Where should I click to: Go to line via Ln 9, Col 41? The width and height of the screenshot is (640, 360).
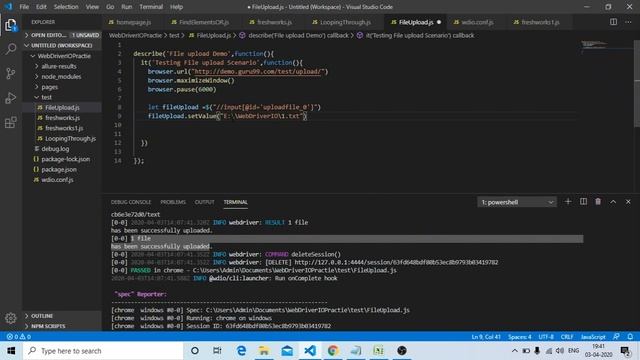click(486, 337)
